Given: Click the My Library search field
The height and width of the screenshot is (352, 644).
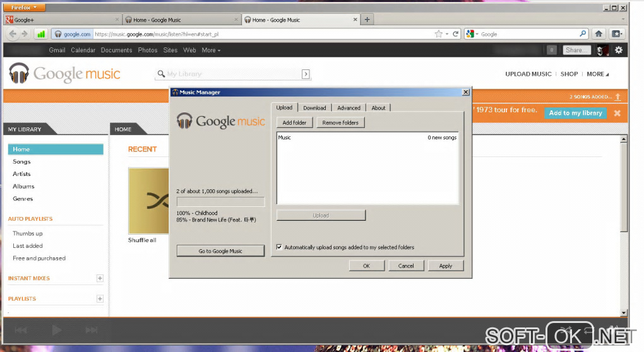Looking at the screenshot, I should pos(233,74).
